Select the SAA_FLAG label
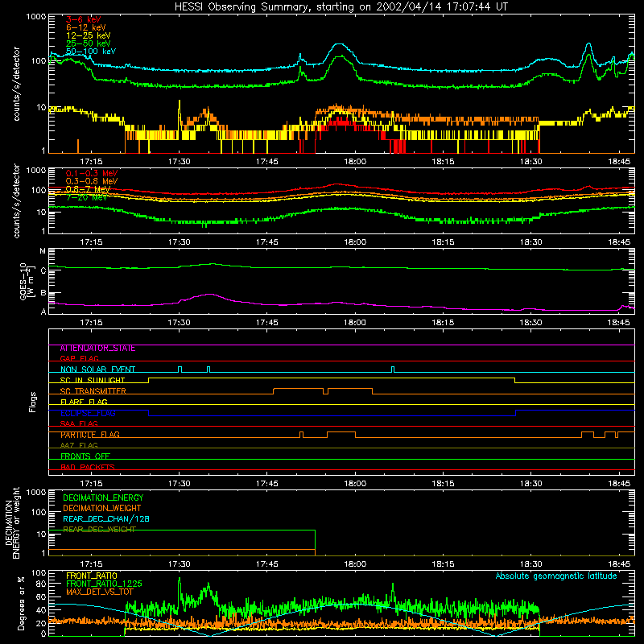This screenshot has height=644, width=644. (x=79, y=423)
